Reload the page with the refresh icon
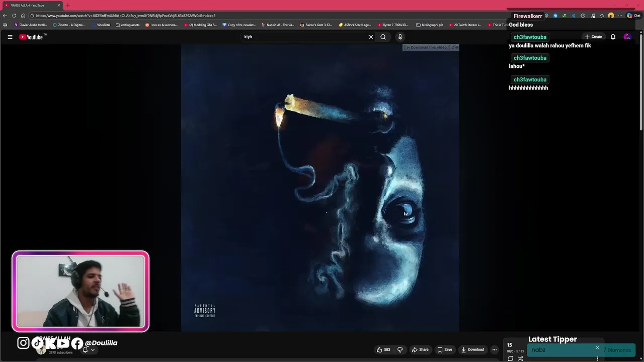The height and width of the screenshot is (362, 644). [14, 16]
